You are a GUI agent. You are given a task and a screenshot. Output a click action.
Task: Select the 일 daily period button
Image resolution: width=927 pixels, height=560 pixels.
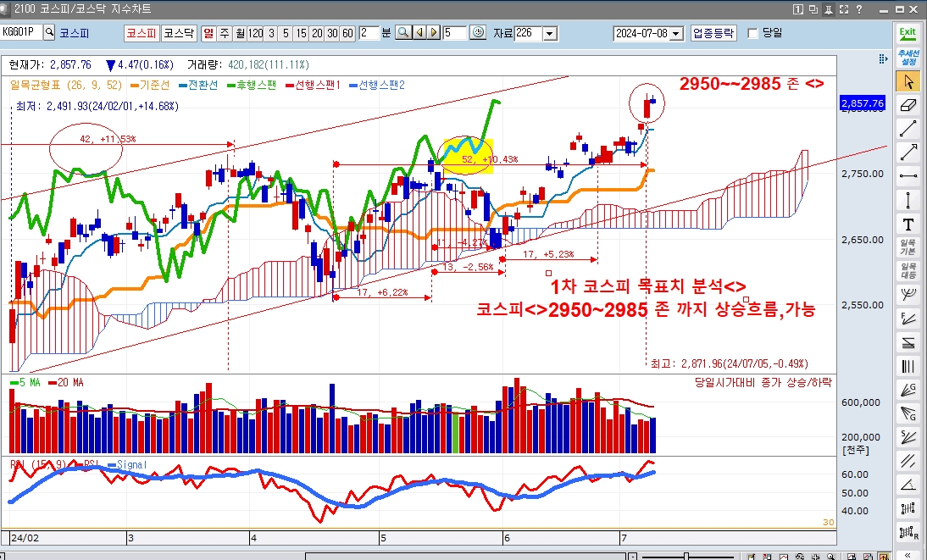tap(208, 33)
